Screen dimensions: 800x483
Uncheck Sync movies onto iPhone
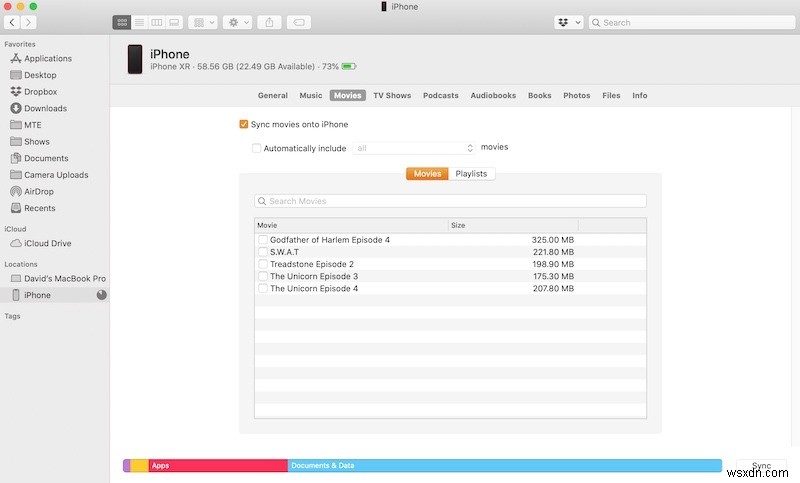click(244, 124)
